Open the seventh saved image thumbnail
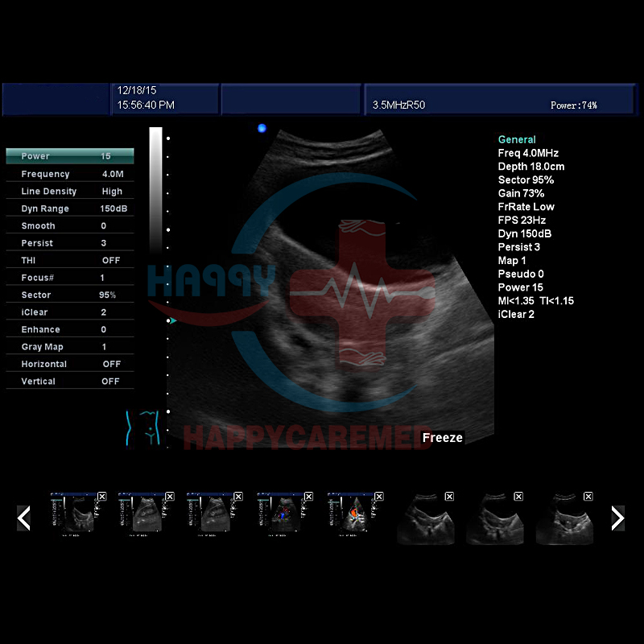The image size is (644, 644). [x=495, y=519]
